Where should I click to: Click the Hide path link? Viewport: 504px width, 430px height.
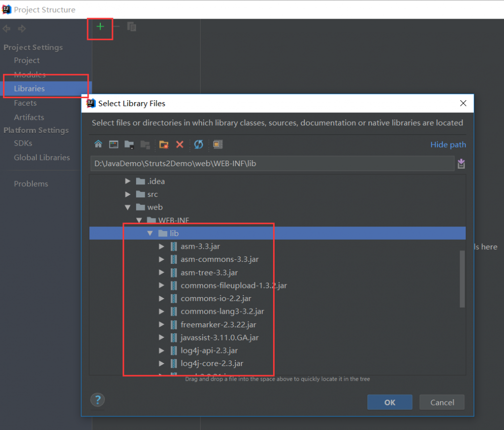coord(448,145)
